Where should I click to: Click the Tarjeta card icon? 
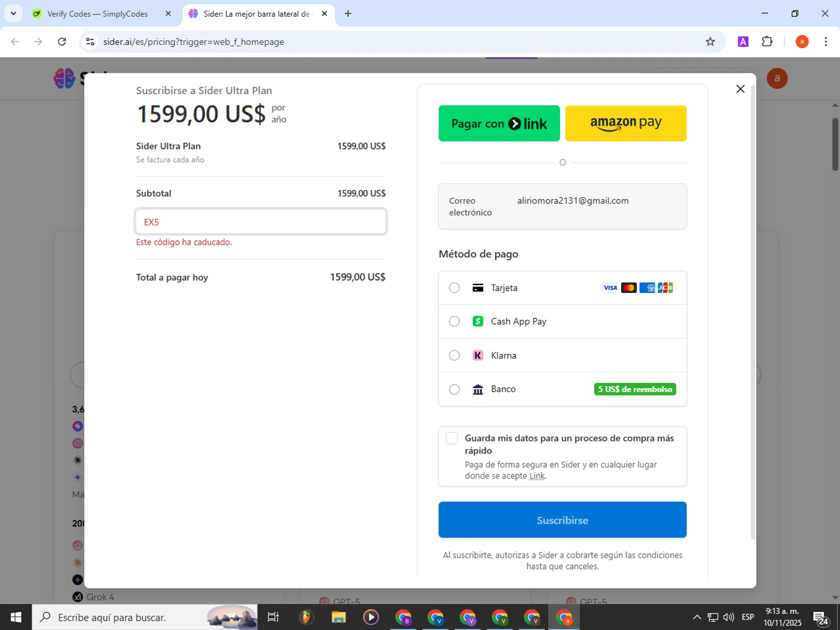click(x=478, y=288)
